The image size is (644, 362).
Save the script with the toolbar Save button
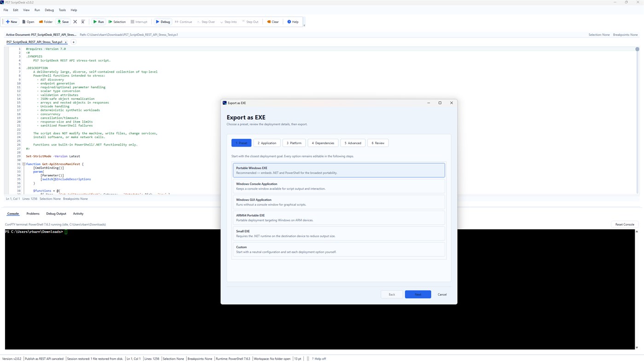[63, 22]
